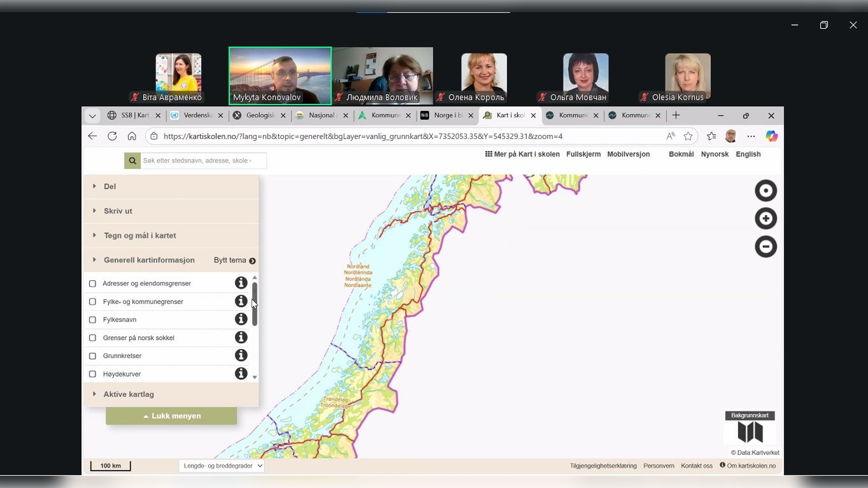Add page to favorites star icon

click(x=688, y=136)
